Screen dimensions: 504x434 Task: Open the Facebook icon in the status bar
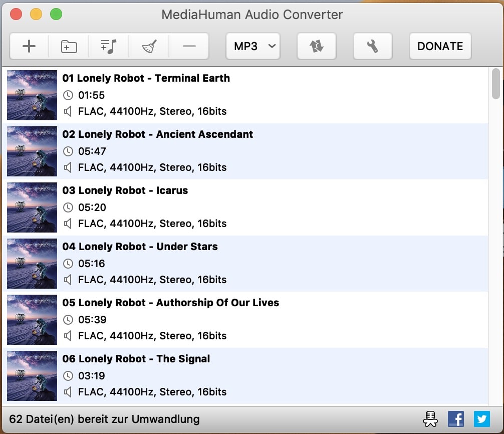pyautogui.click(x=456, y=419)
